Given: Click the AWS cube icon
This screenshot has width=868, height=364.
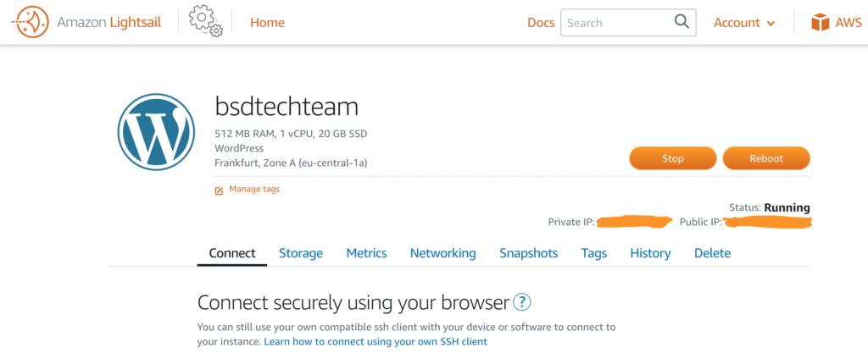Looking at the screenshot, I should [x=820, y=23].
